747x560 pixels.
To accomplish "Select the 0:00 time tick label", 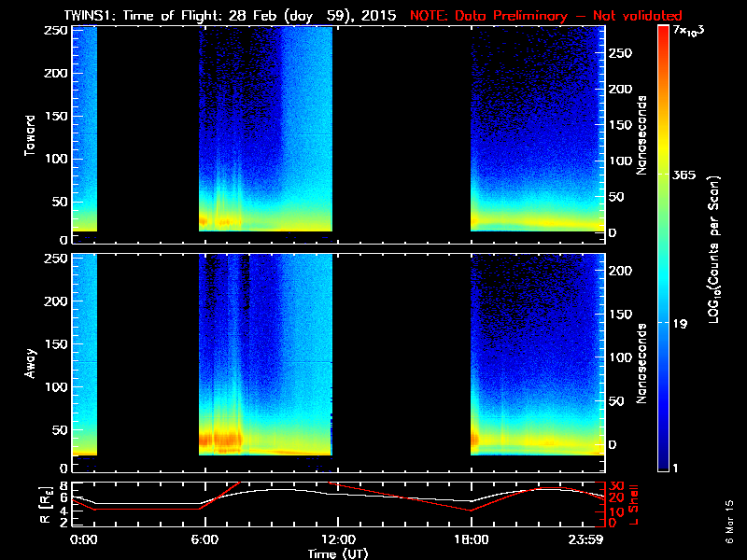I will pyautogui.click(x=83, y=539).
